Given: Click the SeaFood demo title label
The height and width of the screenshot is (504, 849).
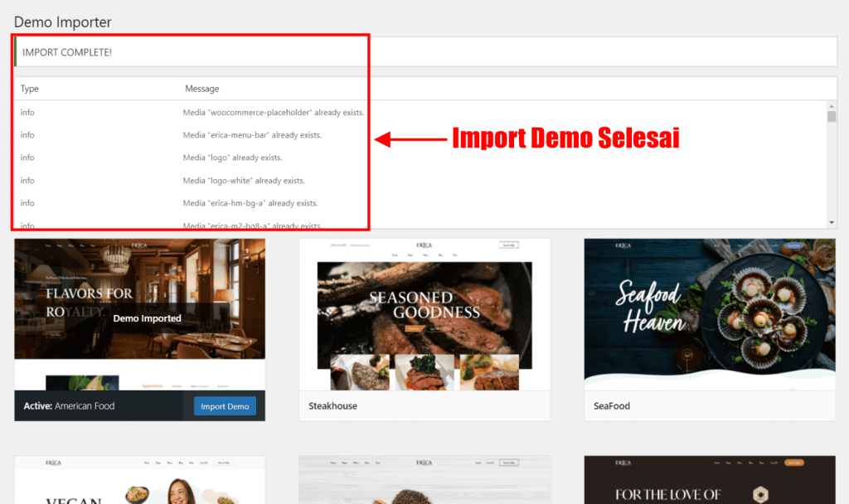Looking at the screenshot, I should [x=612, y=406].
